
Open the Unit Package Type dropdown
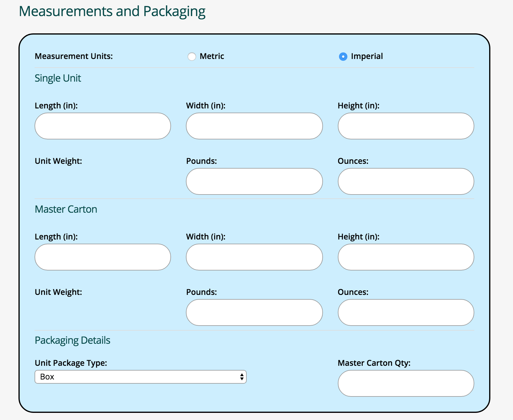click(x=141, y=377)
